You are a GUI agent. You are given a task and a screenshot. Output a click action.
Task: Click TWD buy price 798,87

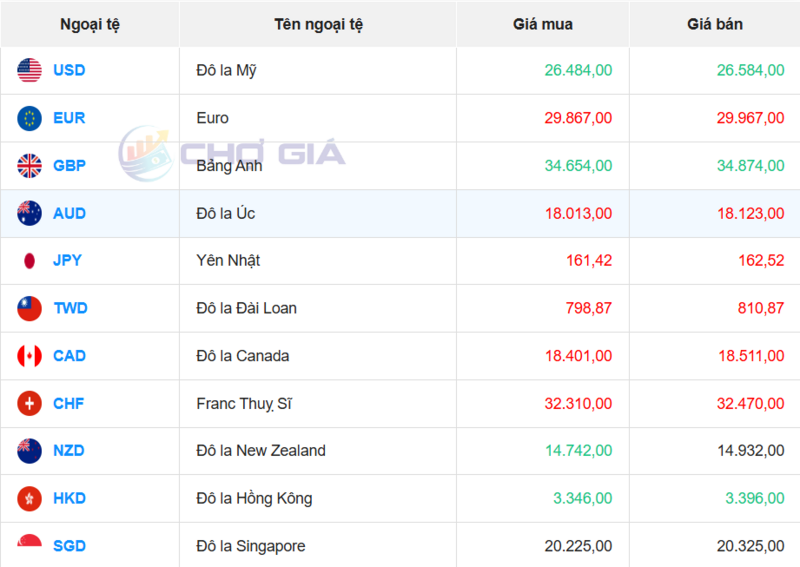point(589,308)
